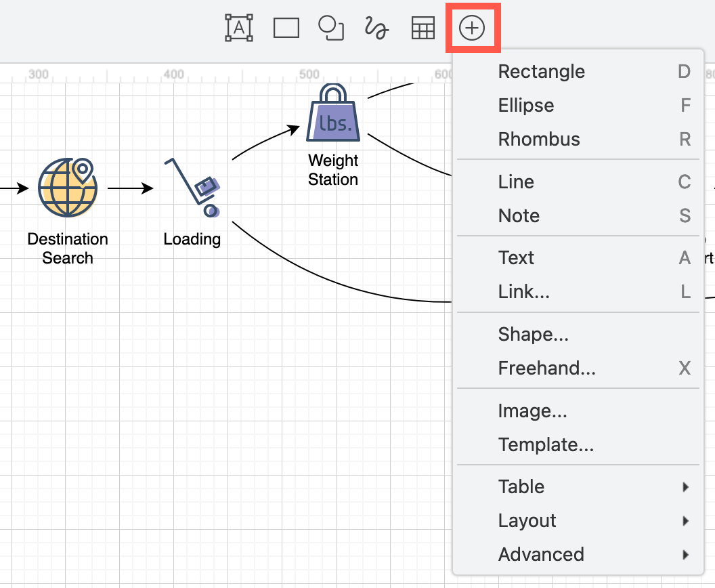The height and width of the screenshot is (588, 715).
Task: Choose Template... from the menu
Action: [x=546, y=444]
